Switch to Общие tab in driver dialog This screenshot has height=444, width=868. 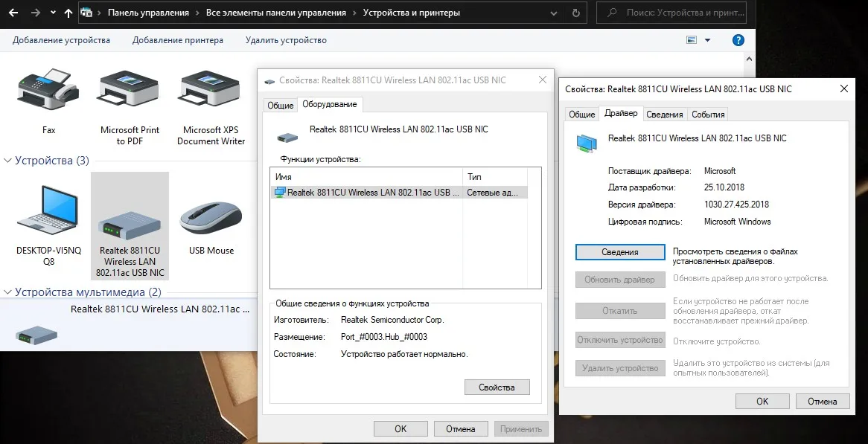(x=582, y=115)
